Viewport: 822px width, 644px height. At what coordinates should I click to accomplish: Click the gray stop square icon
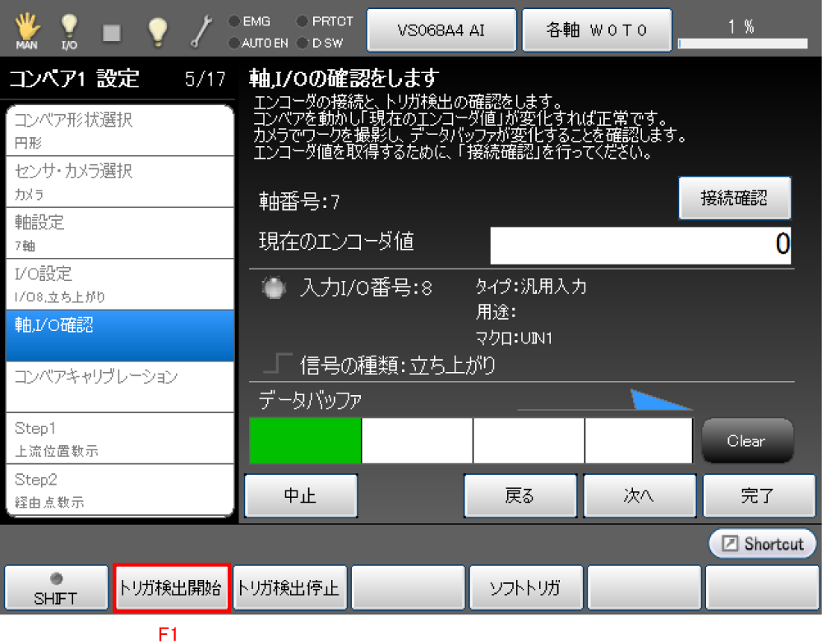113,31
